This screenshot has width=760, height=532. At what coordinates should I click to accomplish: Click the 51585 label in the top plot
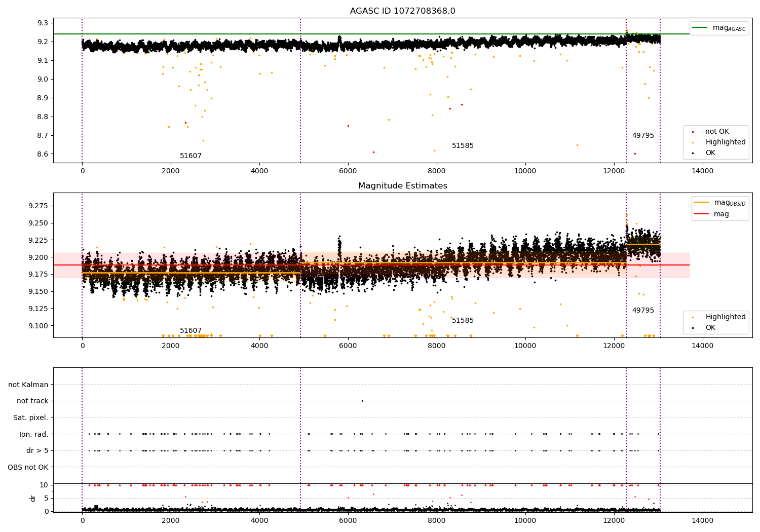(463, 146)
